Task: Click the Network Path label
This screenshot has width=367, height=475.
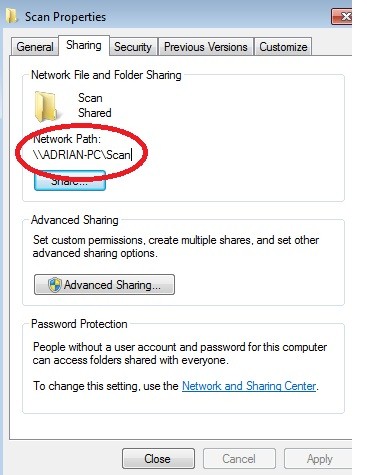Action: [x=67, y=139]
